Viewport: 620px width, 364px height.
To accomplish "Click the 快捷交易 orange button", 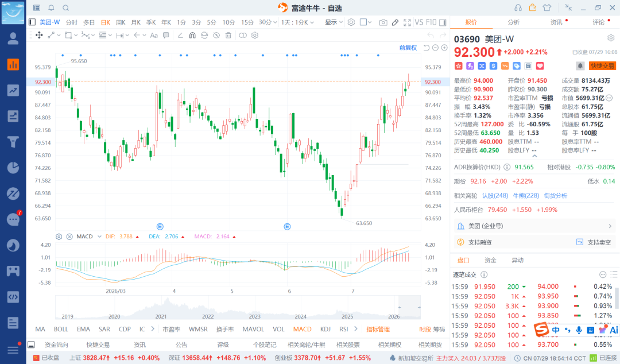I will (602, 65).
